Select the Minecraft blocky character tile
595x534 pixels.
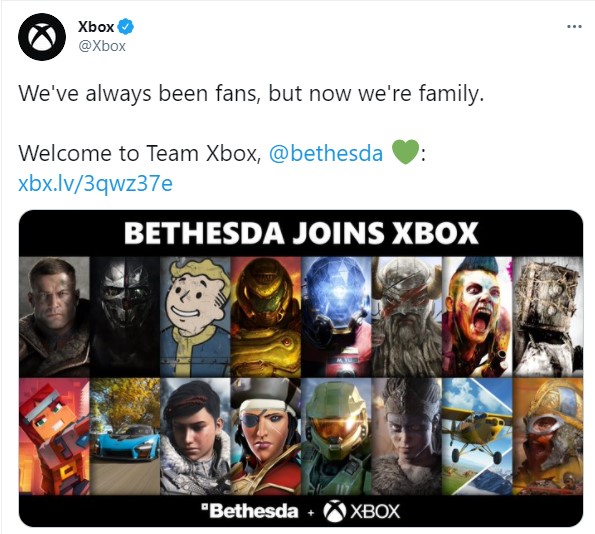(55, 436)
